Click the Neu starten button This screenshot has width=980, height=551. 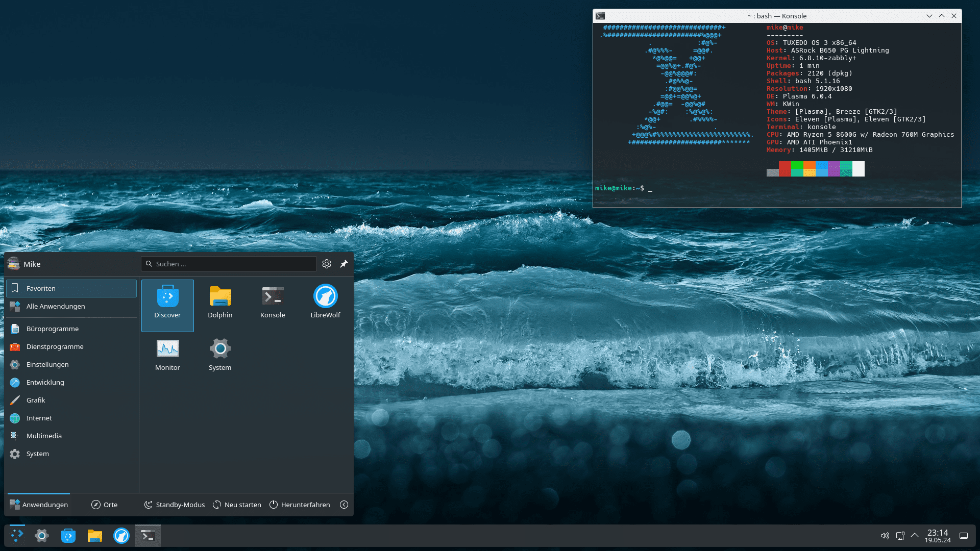tap(237, 505)
